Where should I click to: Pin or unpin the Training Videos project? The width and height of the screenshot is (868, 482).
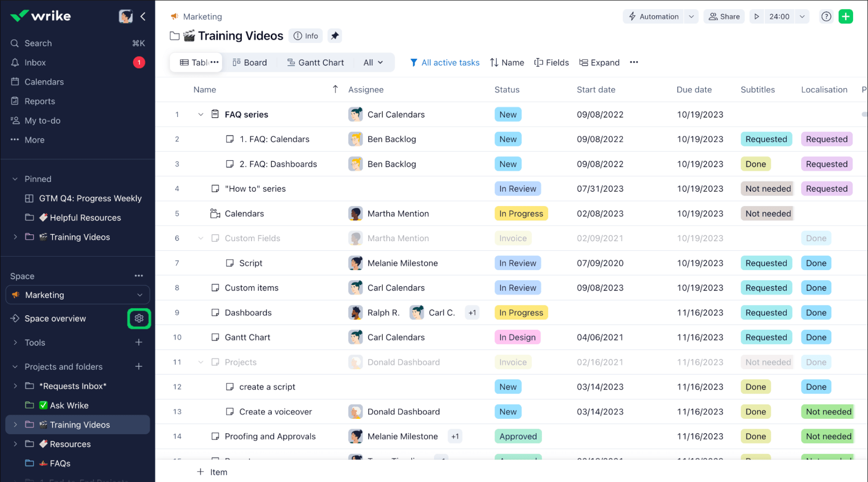(x=335, y=36)
